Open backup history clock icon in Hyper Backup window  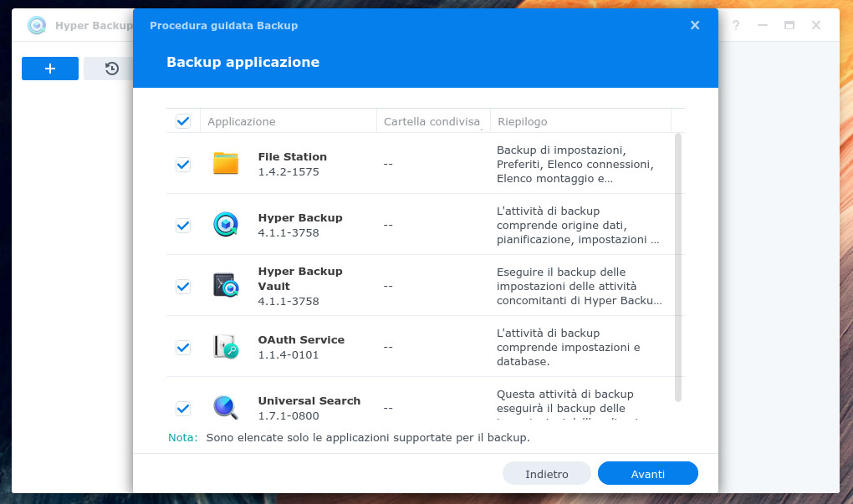click(111, 69)
